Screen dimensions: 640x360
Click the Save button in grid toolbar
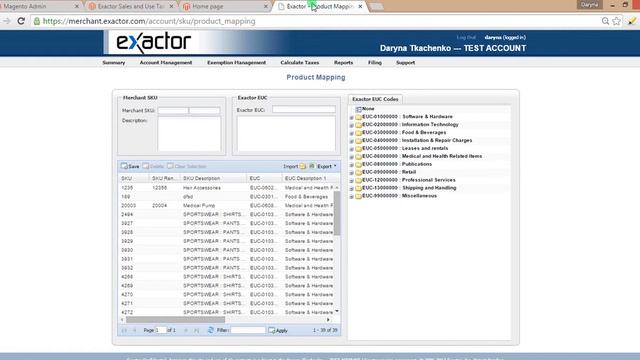(x=130, y=167)
